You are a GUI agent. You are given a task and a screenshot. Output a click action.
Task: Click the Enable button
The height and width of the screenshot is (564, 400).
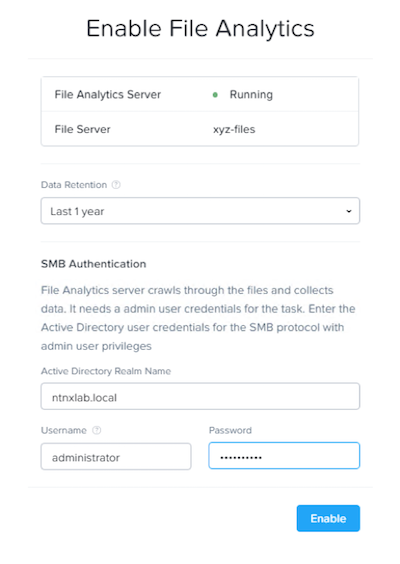[x=328, y=518]
